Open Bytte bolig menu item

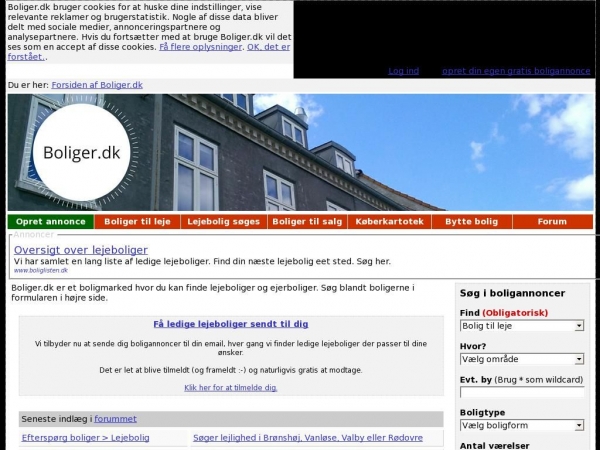point(472,222)
